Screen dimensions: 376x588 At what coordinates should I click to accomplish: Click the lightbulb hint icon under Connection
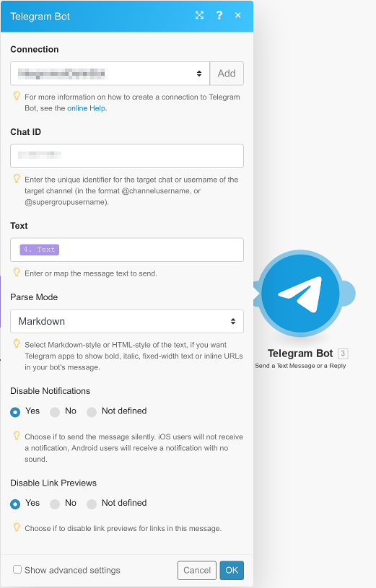click(x=17, y=96)
